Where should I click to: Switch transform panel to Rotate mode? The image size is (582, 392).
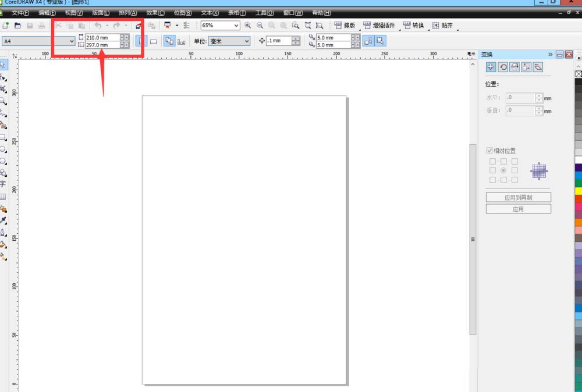(x=503, y=67)
